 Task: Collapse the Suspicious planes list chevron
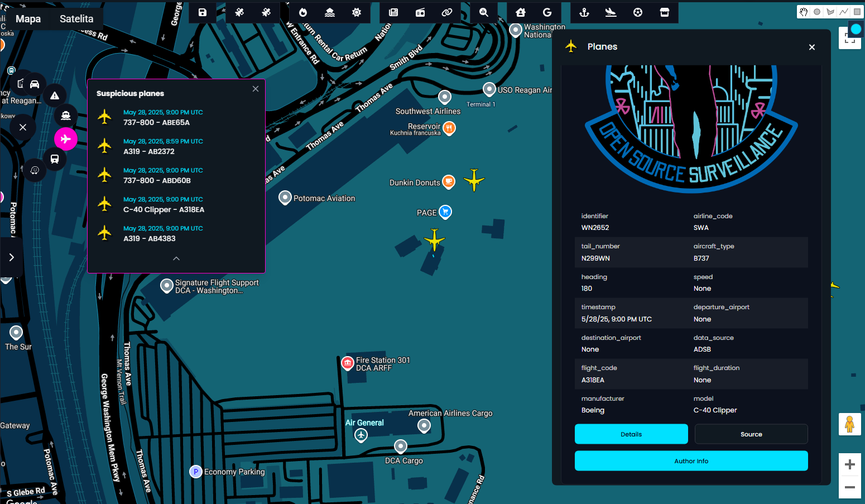[176, 258]
